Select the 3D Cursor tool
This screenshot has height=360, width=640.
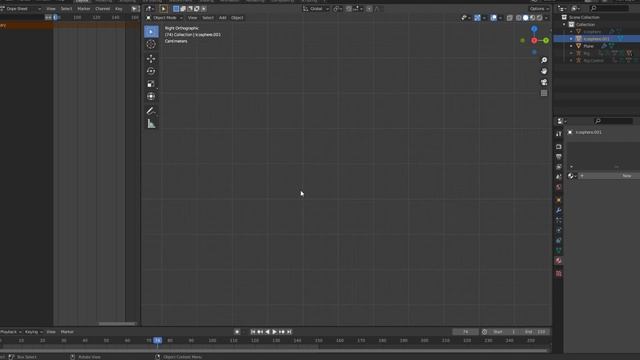[x=151, y=44]
